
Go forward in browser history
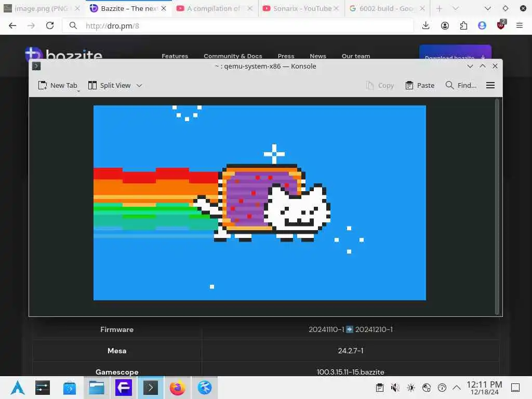pyautogui.click(x=31, y=26)
